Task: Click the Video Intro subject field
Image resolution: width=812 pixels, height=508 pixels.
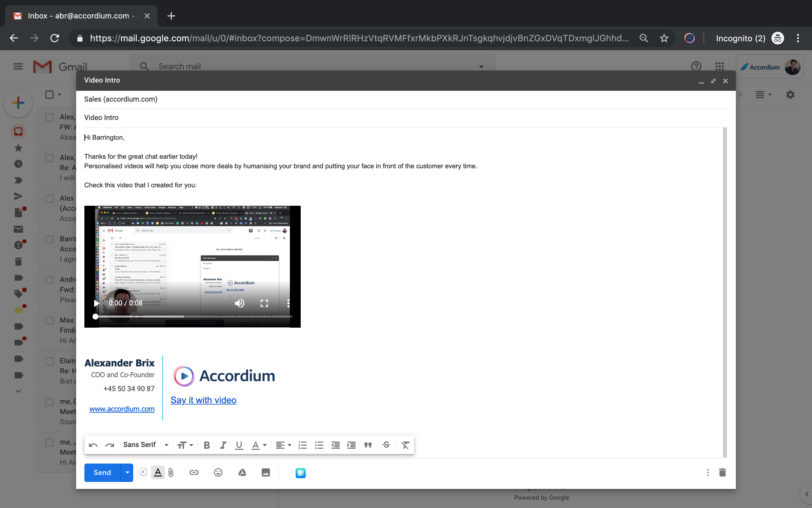Action: [x=406, y=117]
